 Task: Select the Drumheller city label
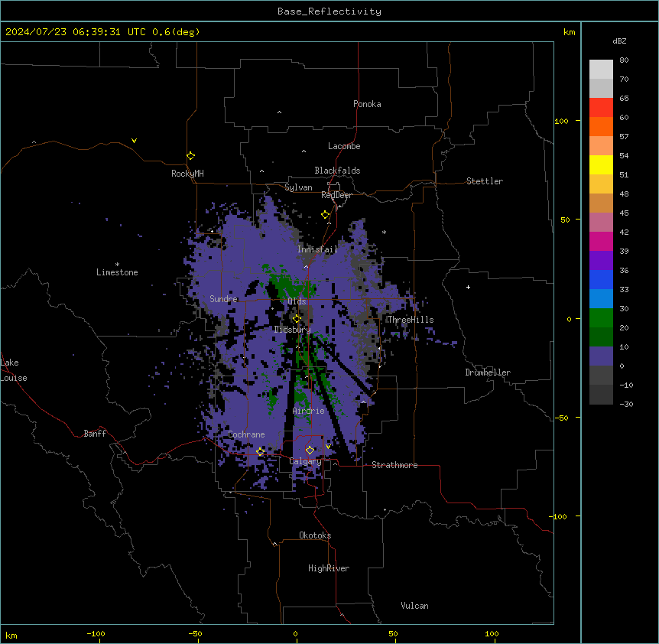pyautogui.click(x=488, y=372)
